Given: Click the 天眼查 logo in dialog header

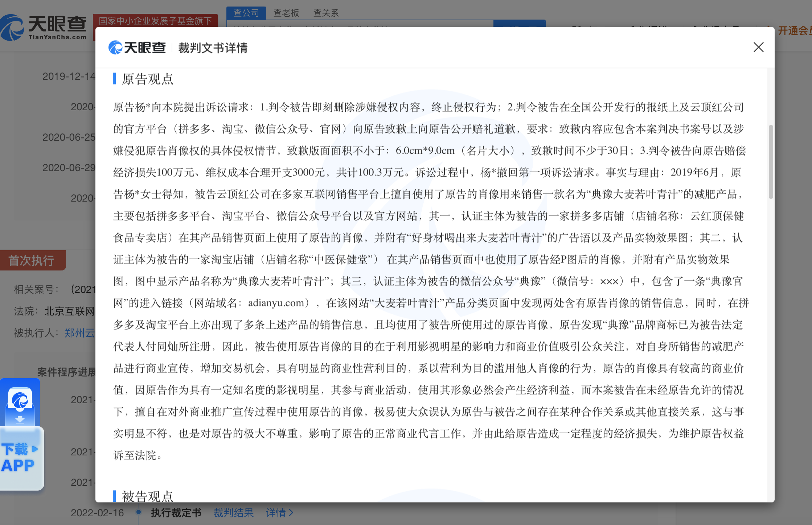Looking at the screenshot, I should pyautogui.click(x=137, y=47).
